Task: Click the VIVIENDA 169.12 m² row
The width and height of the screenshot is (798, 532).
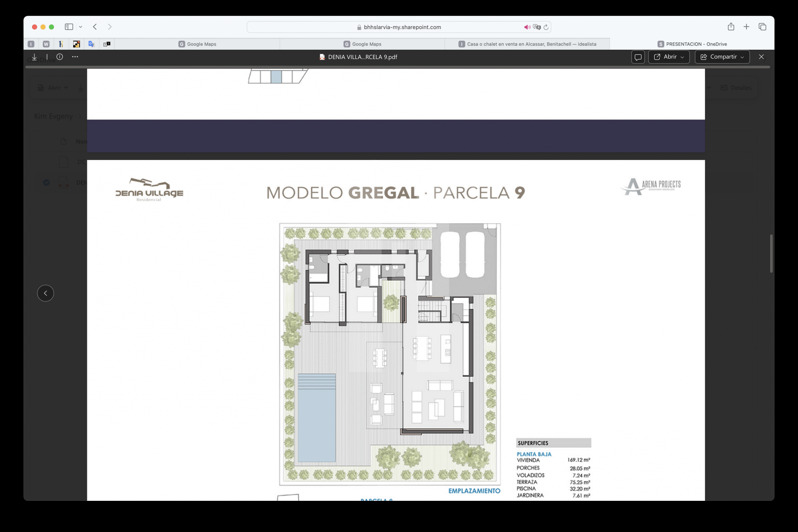Action: click(x=554, y=460)
